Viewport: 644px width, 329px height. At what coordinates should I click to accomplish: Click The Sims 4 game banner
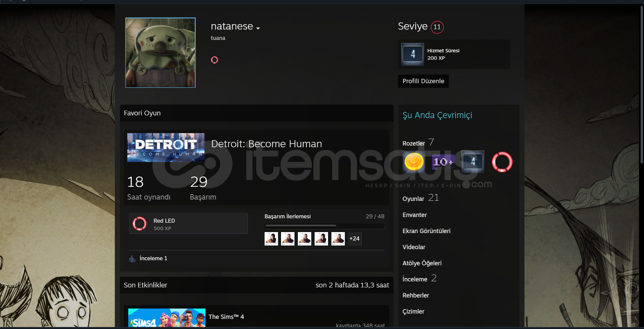(x=167, y=318)
